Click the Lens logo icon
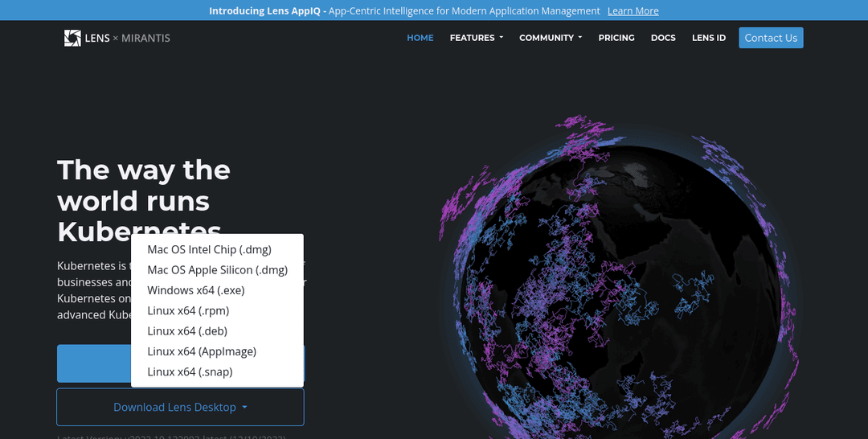Screen dimensions: 868x439 [72, 38]
